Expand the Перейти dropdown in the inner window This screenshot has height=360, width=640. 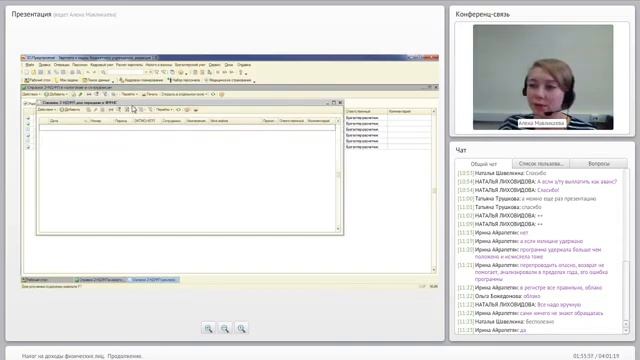(x=164, y=110)
